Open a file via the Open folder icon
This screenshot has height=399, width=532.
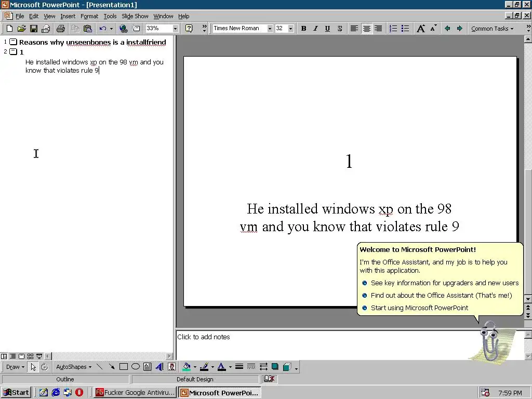21,29
